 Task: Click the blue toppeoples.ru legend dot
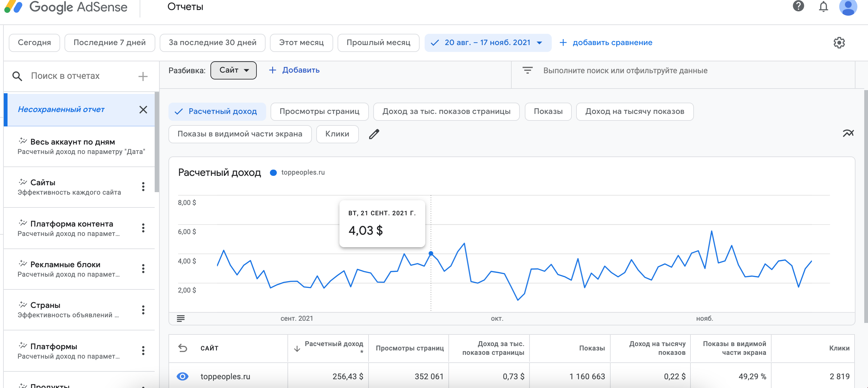point(273,172)
